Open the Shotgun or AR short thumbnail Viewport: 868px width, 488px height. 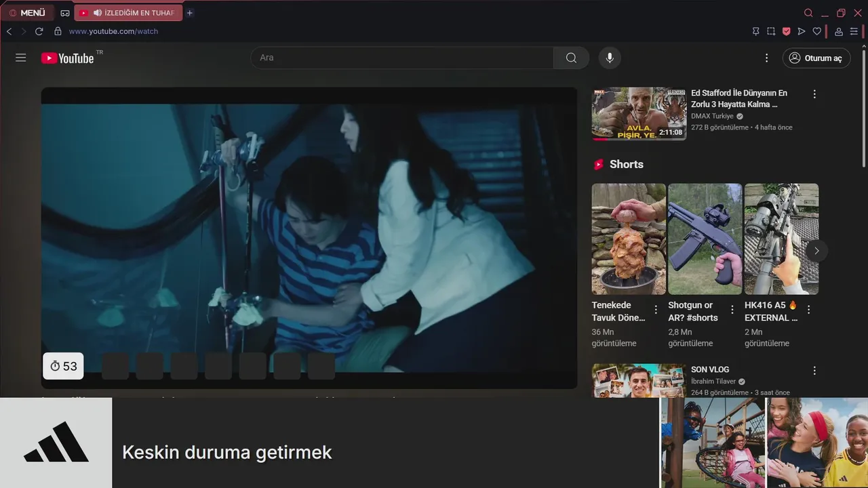click(705, 239)
